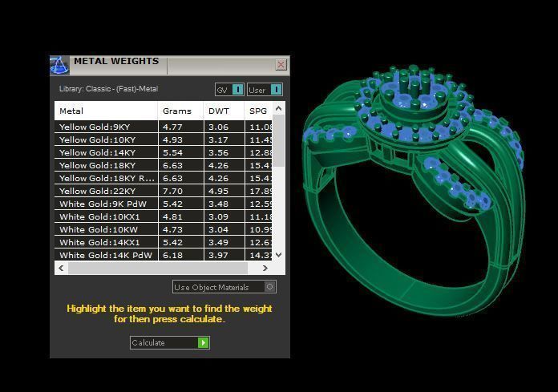558x392 pixels.
Task: Sort by the SPG column header
Action: point(258,111)
